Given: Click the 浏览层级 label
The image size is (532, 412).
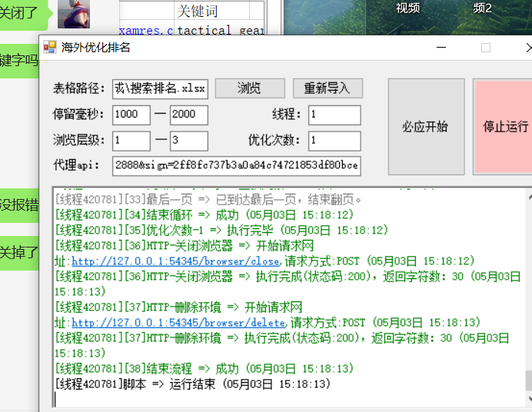Looking at the screenshot, I should click(x=78, y=140).
